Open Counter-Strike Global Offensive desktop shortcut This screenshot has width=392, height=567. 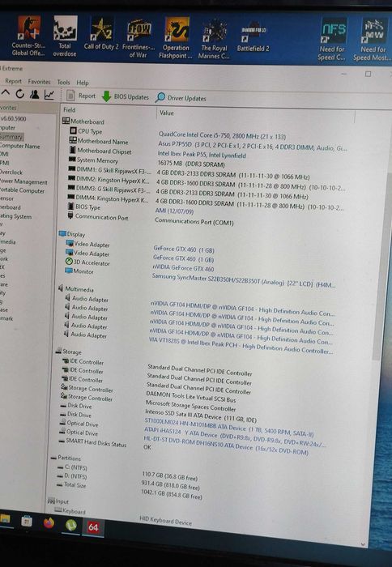click(x=28, y=36)
